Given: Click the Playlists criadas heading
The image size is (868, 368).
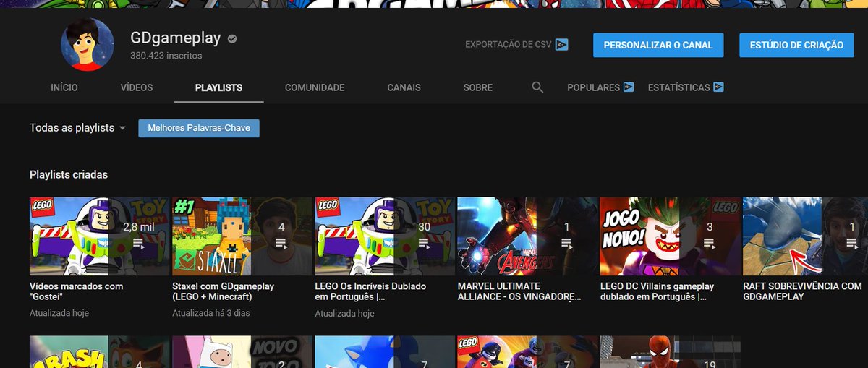Looking at the screenshot, I should tap(69, 174).
